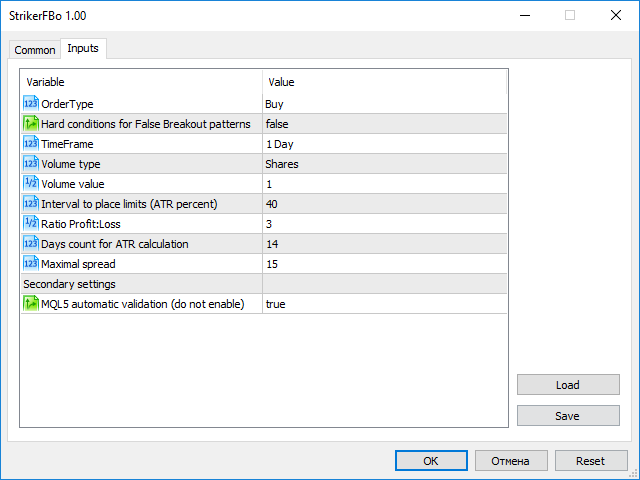Click the Reset button

click(x=590, y=461)
